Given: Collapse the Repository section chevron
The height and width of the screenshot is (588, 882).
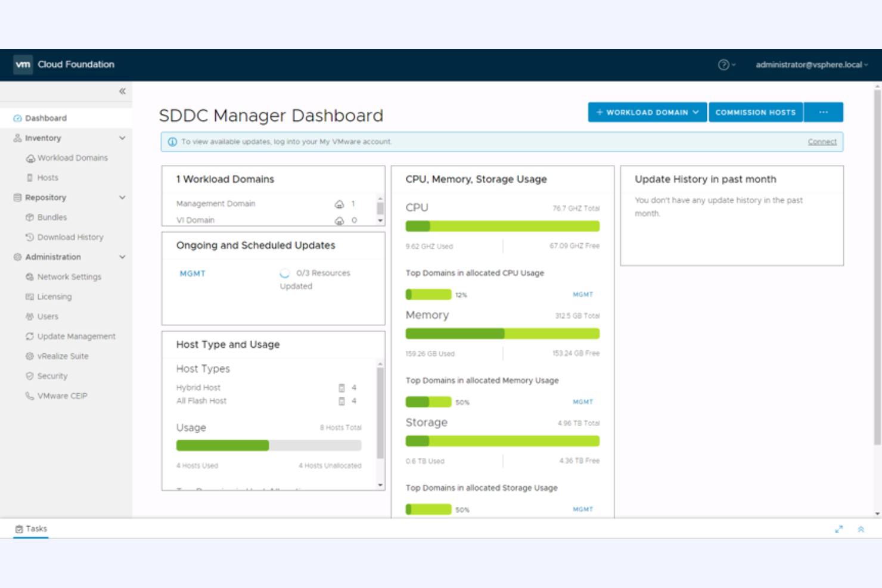Looking at the screenshot, I should (122, 197).
